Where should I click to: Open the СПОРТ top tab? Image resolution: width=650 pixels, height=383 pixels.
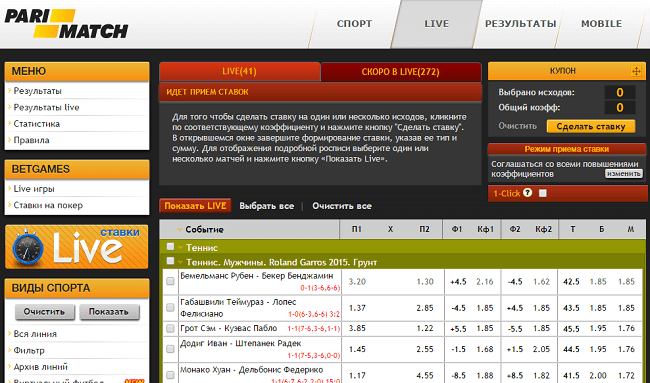click(354, 24)
